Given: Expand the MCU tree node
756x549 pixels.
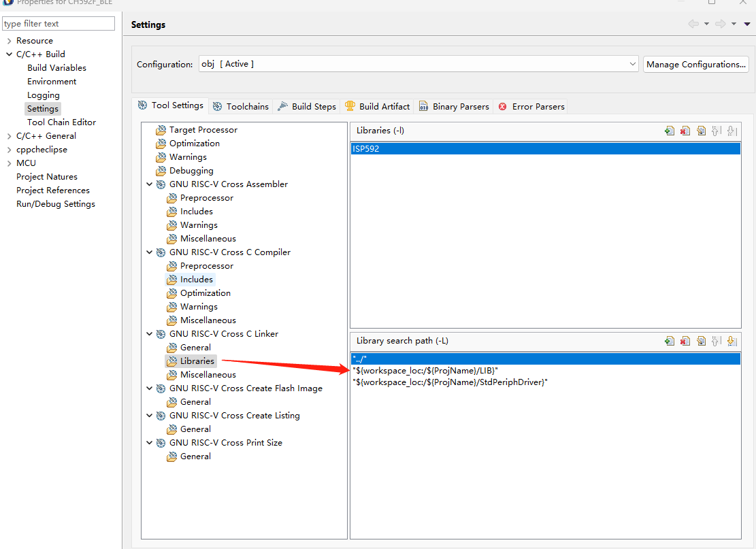Looking at the screenshot, I should click(x=9, y=163).
